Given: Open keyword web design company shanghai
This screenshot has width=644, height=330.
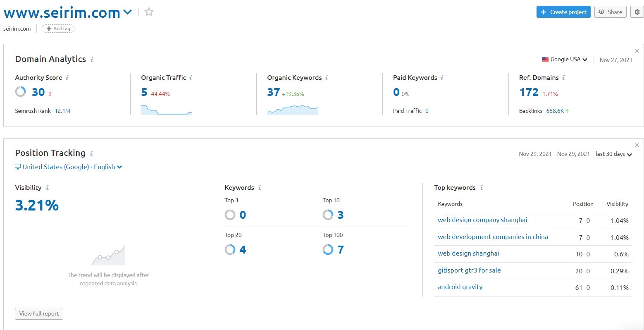Looking at the screenshot, I should [x=482, y=220].
